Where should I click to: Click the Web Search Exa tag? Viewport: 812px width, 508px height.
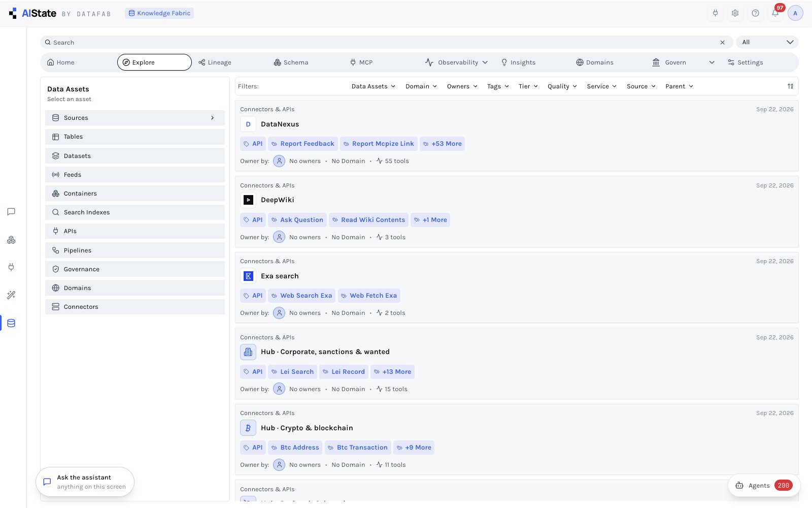[302, 296]
